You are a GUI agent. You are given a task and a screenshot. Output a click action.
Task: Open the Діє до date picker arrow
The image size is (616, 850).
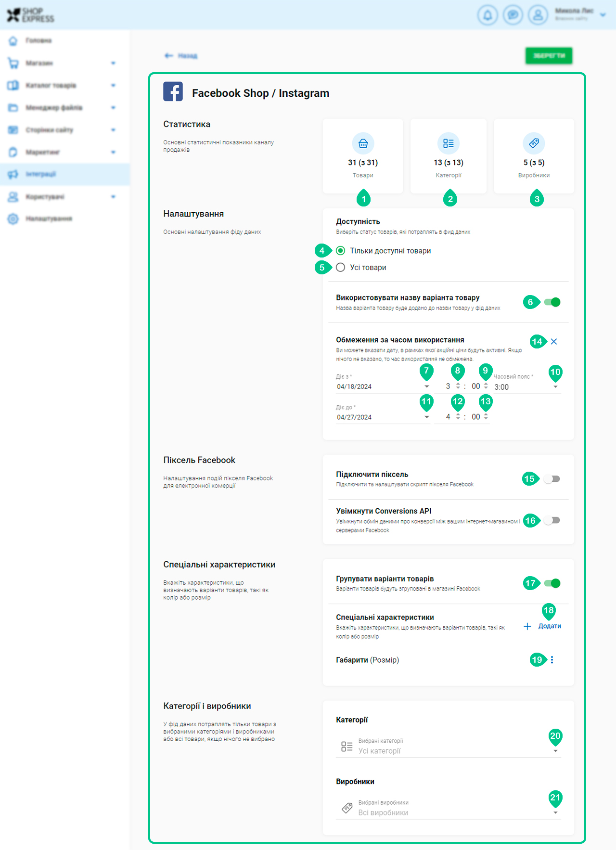pos(427,417)
